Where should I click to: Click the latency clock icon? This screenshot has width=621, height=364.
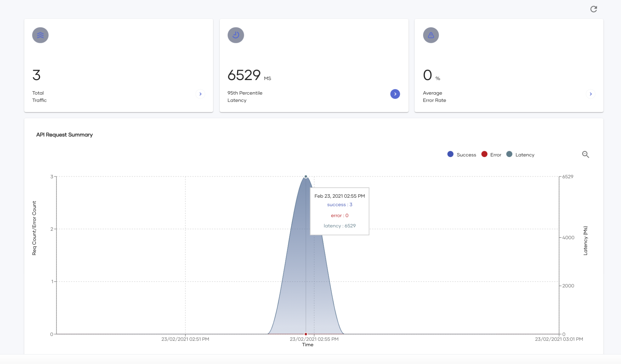coord(236,35)
